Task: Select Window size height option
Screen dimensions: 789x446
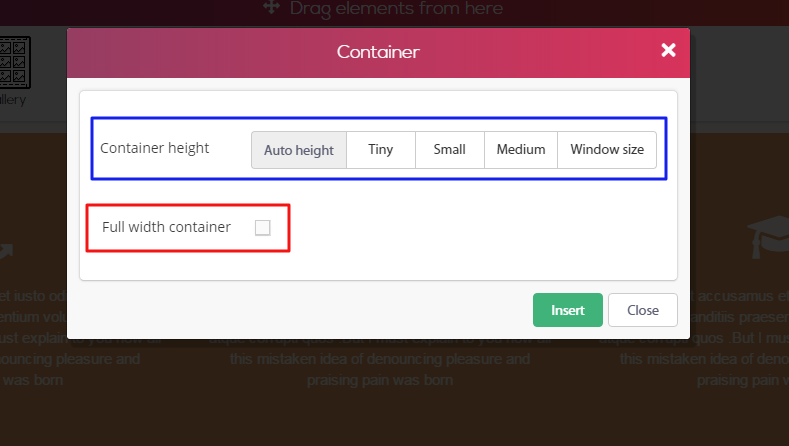Action: tap(607, 150)
